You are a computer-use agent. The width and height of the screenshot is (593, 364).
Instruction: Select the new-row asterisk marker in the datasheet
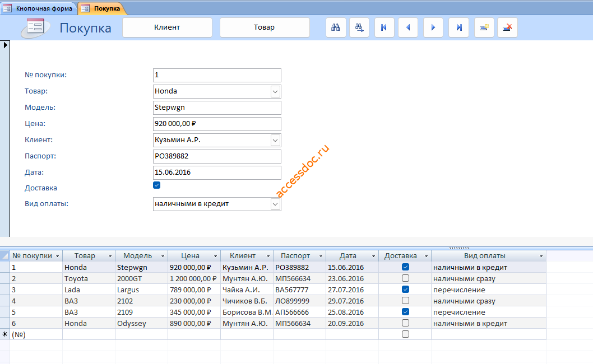click(x=5, y=334)
